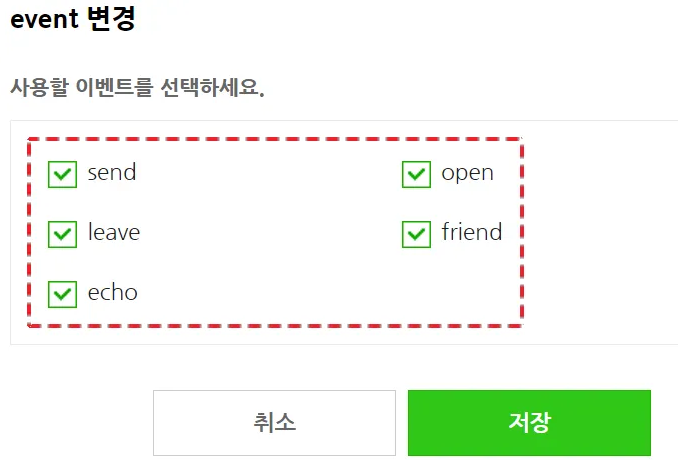
Task: Uncheck the friend event checkbox
Action: coord(416,234)
